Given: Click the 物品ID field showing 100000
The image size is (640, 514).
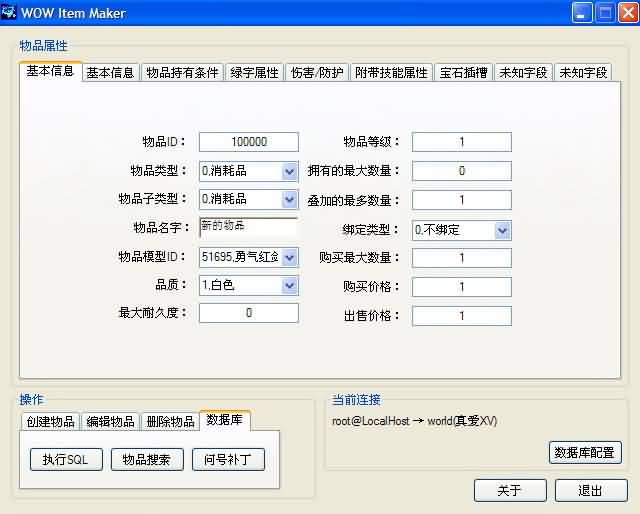Looking at the screenshot, I should (249, 142).
